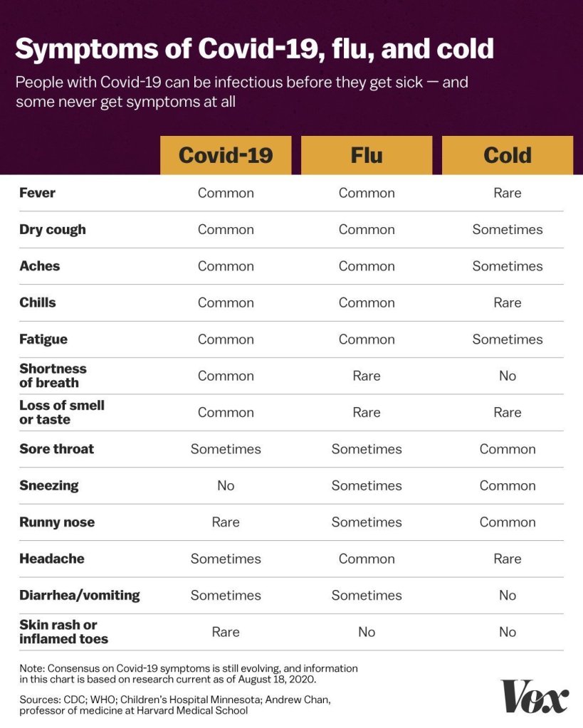Click the chart title about symptoms
Image resolution: width=583 pixels, height=728 pixels.
[x=254, y=49]
